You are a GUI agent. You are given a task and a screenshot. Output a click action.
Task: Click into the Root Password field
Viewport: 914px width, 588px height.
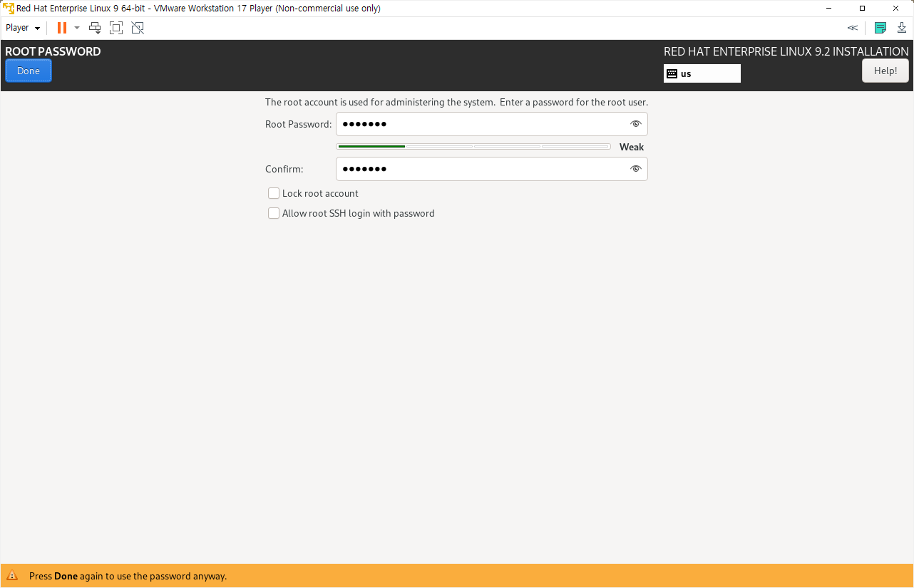pyautogui.click(x=492, y=124)
